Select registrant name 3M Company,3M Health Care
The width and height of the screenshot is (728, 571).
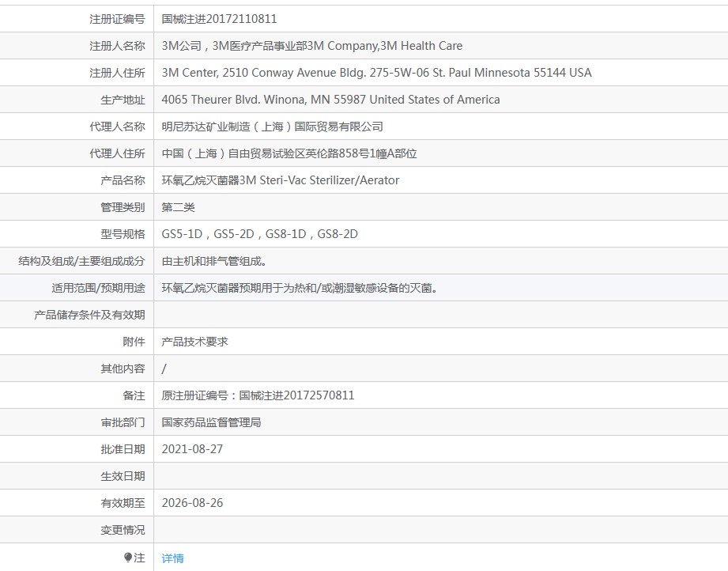(385, 46)
